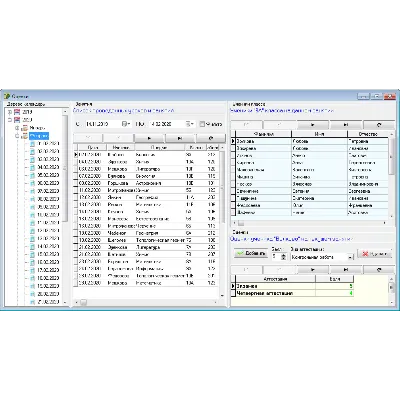400x400 pixels.
Task: Go to first record in grades navigator
Action: tap(247, 269)
